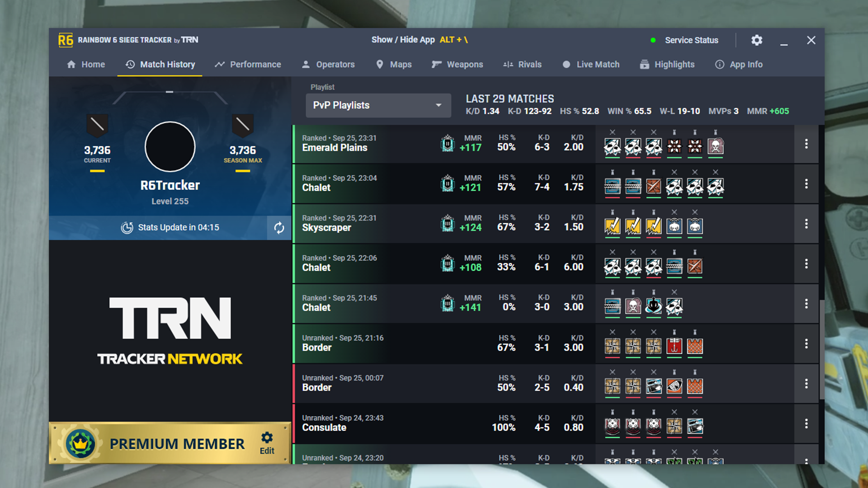The image size is (868, 488).
Task: Click the refresh stats icon button
Action: click(x=278, y=227)
